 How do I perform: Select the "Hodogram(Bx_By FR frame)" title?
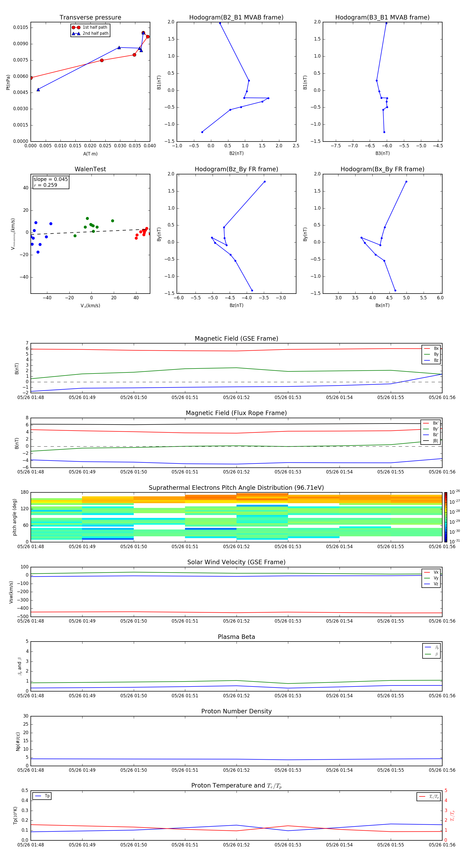pos(382,169)
